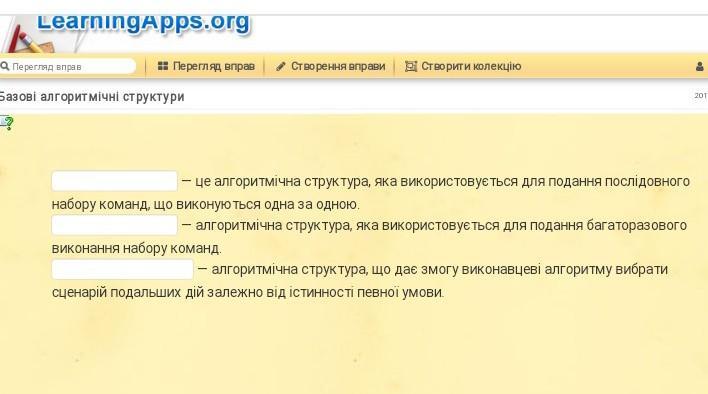The height and width of the screenshot is (394, 708).
Task: Click the blank for 'багаторазового виконання' definition
Action: [114, 225]
